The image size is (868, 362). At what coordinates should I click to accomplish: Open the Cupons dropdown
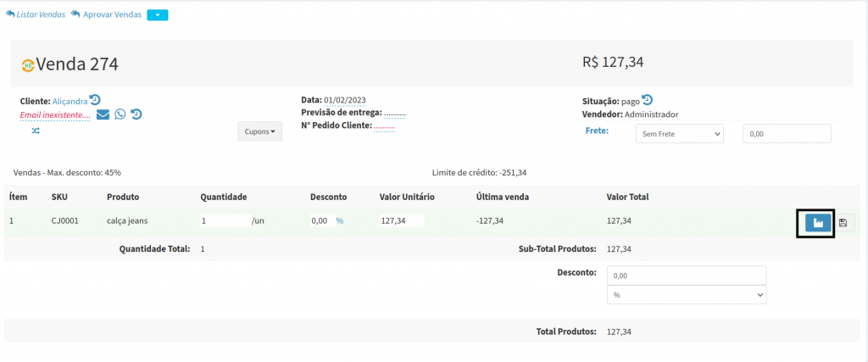pyautogui.click(x=259, y=131)
